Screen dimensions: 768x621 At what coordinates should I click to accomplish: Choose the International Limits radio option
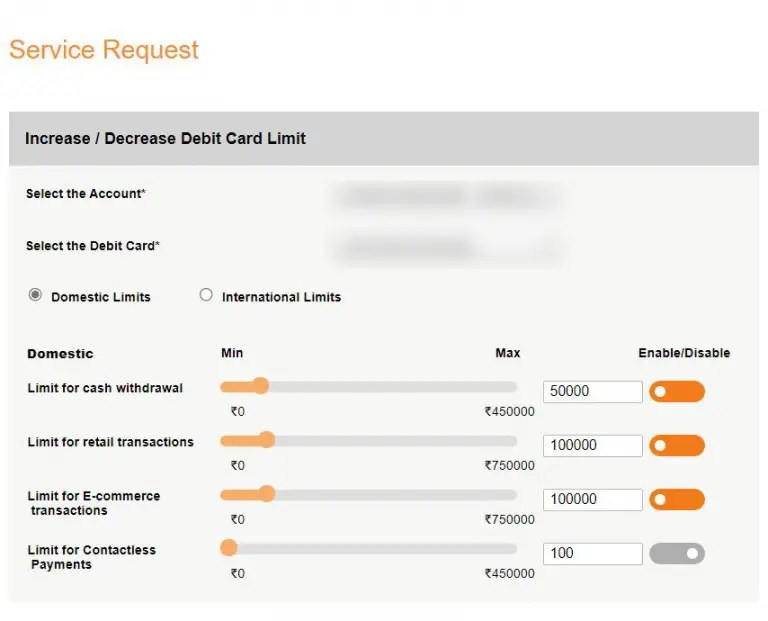[206, 296]
